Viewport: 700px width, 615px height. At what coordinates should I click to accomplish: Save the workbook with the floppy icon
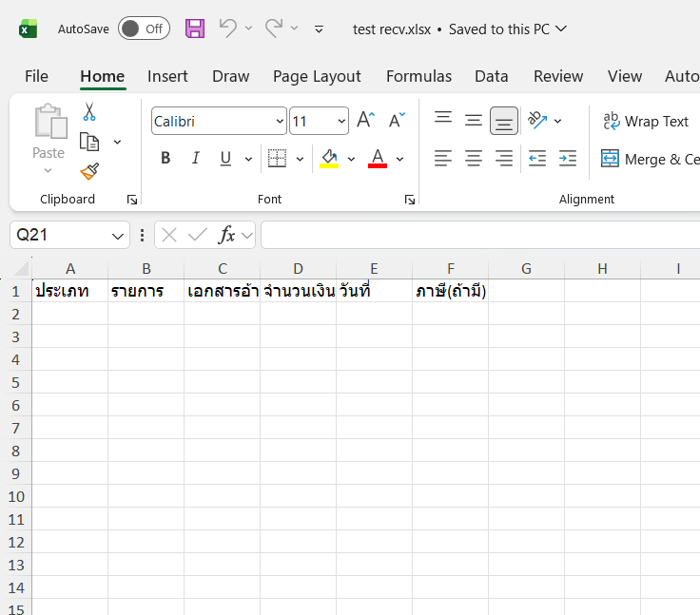(195, 29)
